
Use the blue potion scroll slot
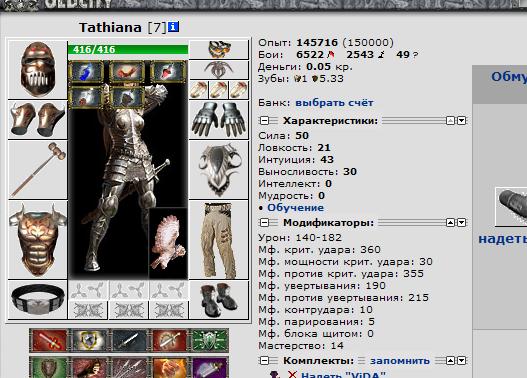[x=86, y=72]
